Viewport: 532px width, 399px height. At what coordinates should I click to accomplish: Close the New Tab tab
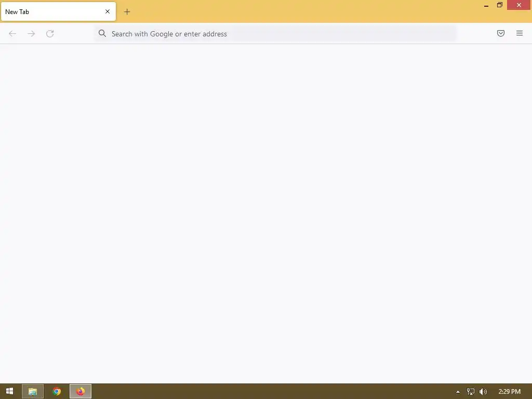pos(108,11)
